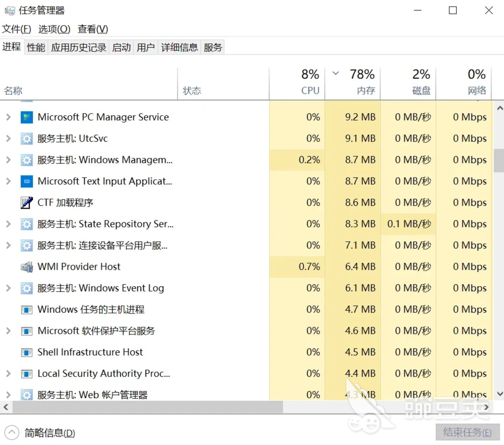Viewport: 504px width, 445px height.
Task: Click the 简略信息(D) link
Action: [x=50, y=433]
